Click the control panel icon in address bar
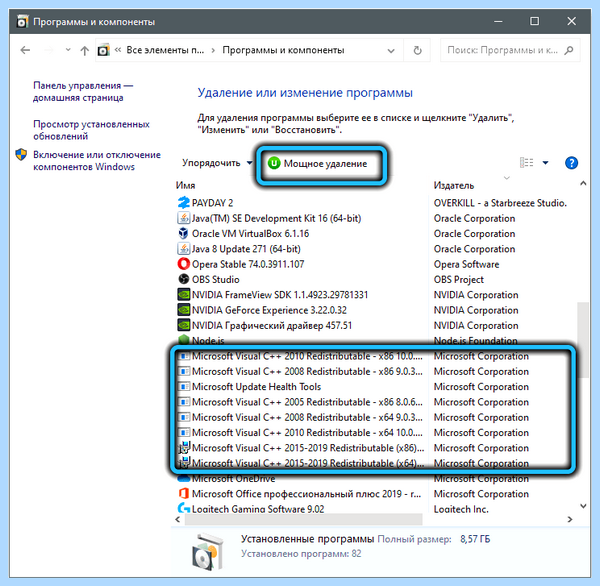 (x=103, y=50)
